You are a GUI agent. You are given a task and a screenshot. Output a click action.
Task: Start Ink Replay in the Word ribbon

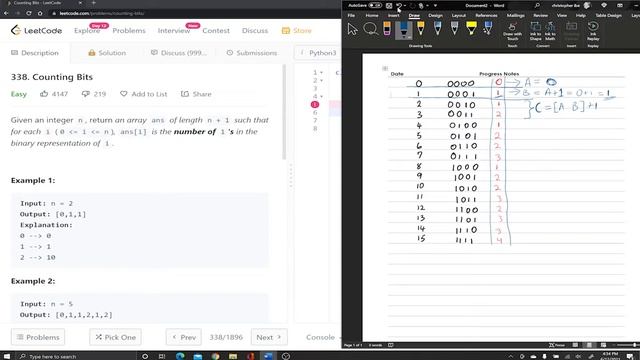(593, 31)
